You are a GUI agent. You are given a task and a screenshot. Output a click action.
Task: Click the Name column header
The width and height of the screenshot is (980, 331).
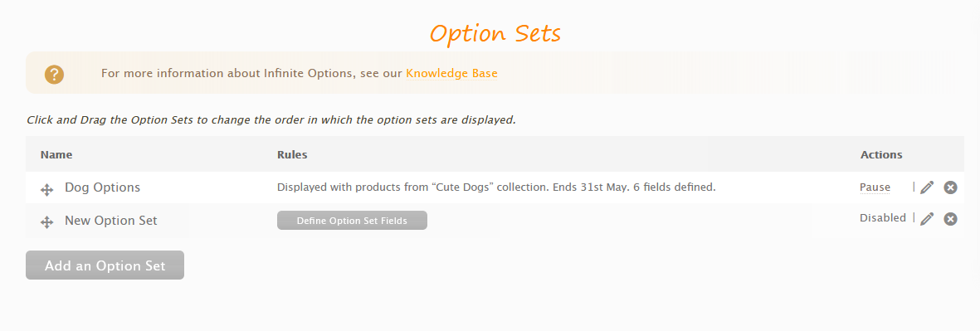tap(56, 154)
